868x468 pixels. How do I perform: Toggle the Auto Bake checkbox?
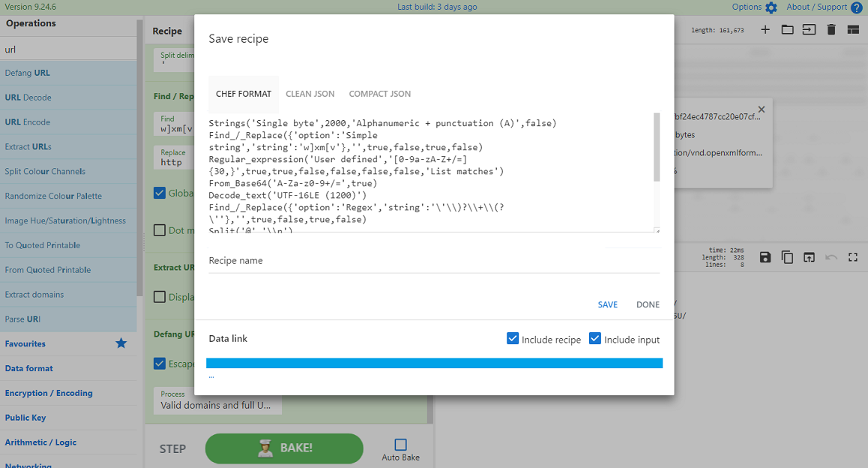click(x=401, y=444)
